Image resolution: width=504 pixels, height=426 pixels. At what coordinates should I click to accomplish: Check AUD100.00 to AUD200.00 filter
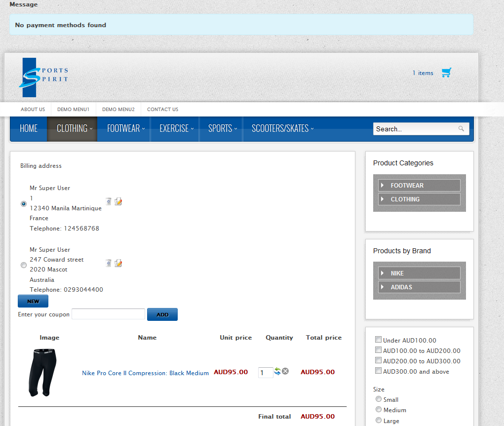(378, 350)
